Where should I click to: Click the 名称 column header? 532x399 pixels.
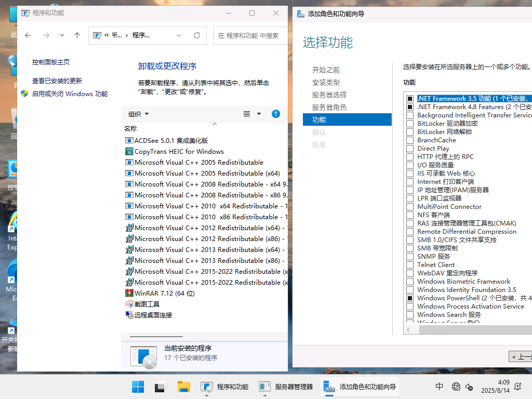pyautogui.click(x=130, y=129)
